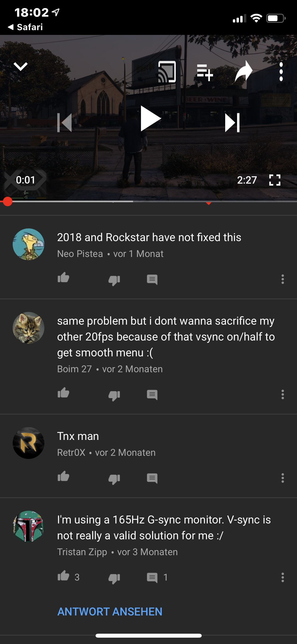Skip to the next video
Image resolution: width=297 pixels, height=644 pixels.
point(232,122)
